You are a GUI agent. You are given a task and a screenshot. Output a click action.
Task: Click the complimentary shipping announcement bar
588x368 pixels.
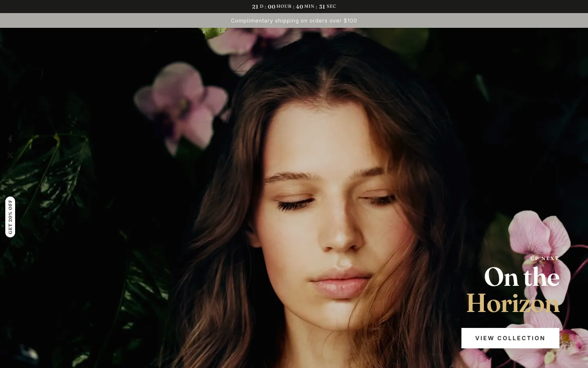(294, 20)
